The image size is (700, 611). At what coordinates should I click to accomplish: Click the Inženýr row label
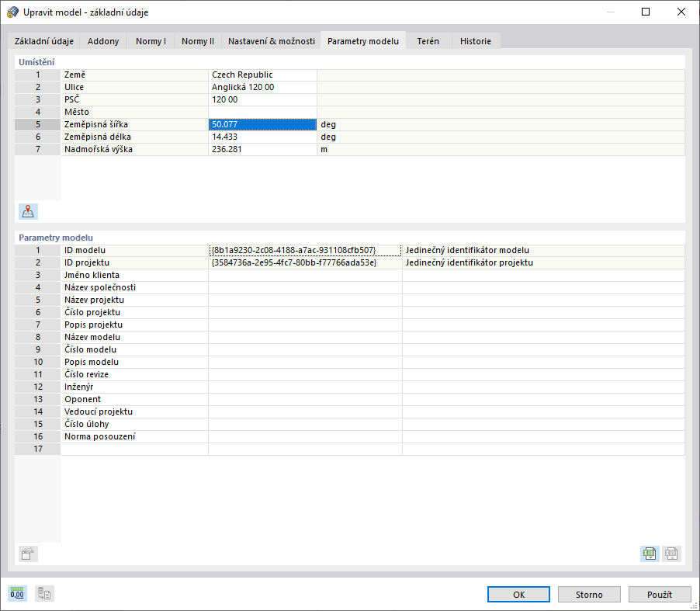tap(78, 387)
